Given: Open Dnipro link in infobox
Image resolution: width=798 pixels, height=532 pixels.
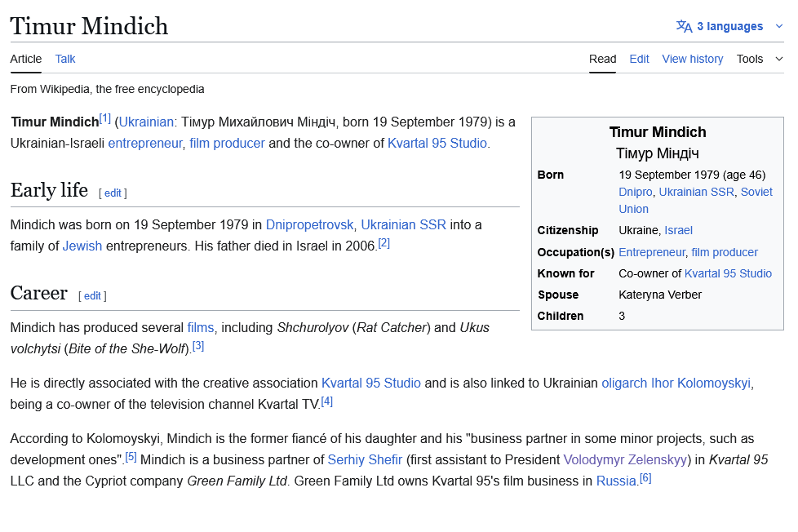Looking at the screenshot, I should click(x=635, y=192).
